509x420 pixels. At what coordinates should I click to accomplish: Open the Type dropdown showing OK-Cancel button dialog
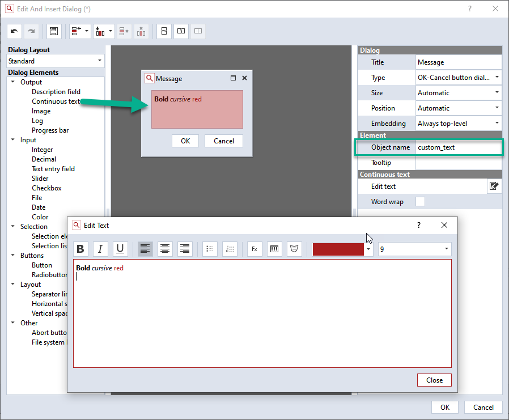click(495, 77)
